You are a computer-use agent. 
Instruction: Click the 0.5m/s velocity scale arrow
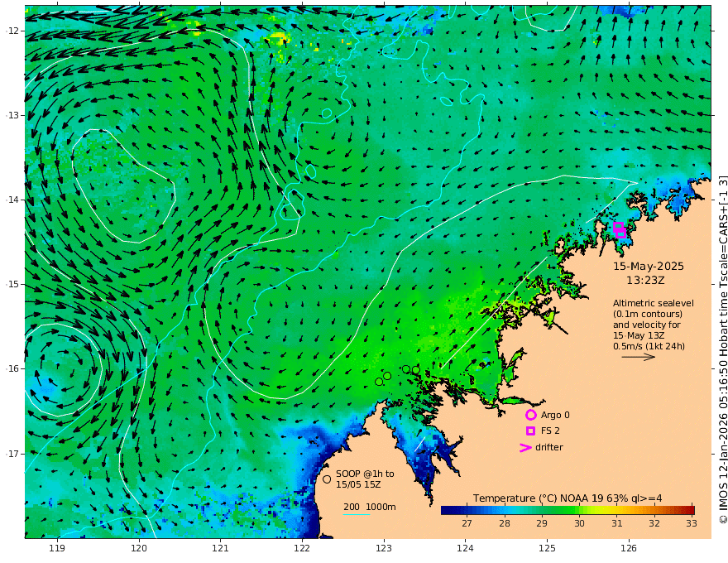639,357
